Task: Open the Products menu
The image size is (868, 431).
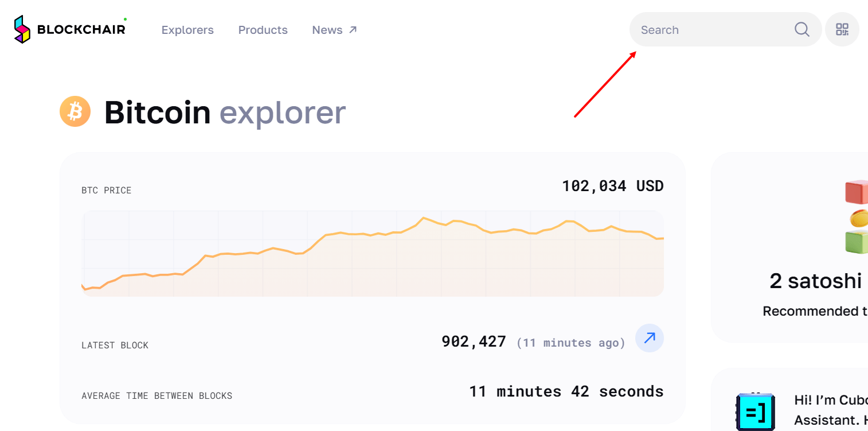Action: 263,30
